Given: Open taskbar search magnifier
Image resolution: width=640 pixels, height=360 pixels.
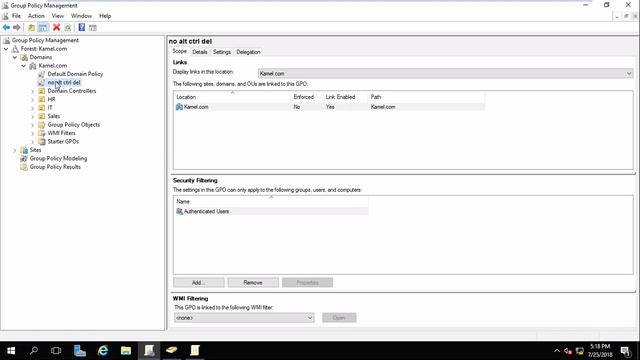Looking at the screenshot, I should click(34, 351).
